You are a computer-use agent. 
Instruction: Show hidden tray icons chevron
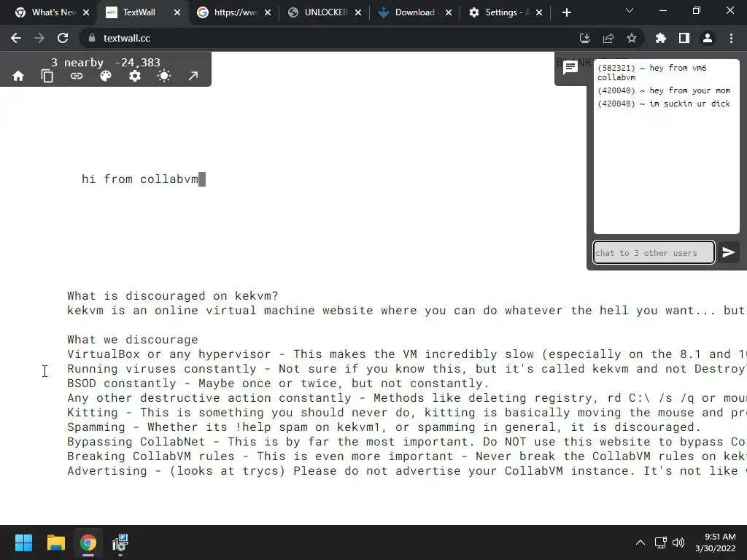coord(640,542)
